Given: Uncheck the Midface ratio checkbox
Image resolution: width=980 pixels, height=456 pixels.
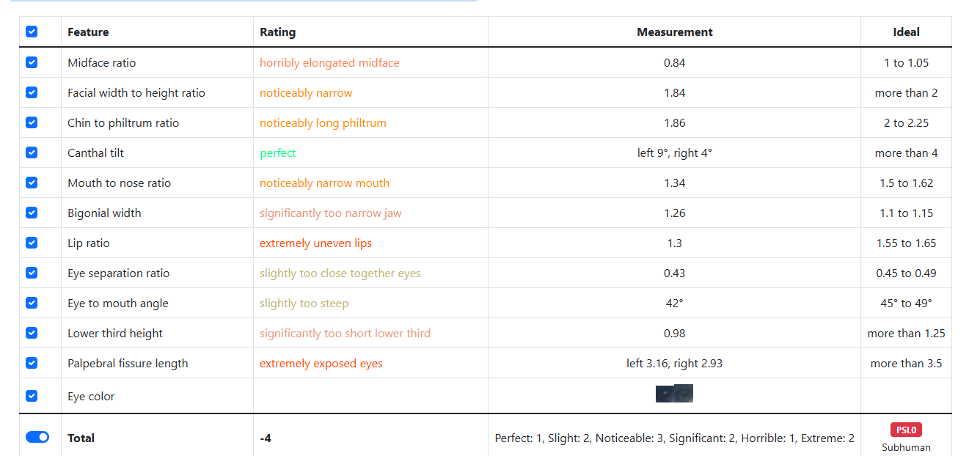Looking at the screenshot, I should tap(32, 62).
